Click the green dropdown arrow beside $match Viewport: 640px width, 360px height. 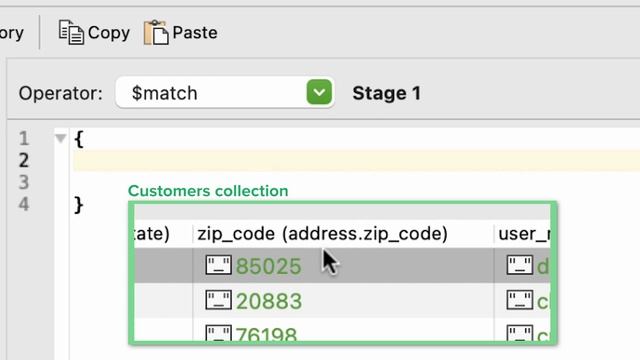[x=319, y=92]
